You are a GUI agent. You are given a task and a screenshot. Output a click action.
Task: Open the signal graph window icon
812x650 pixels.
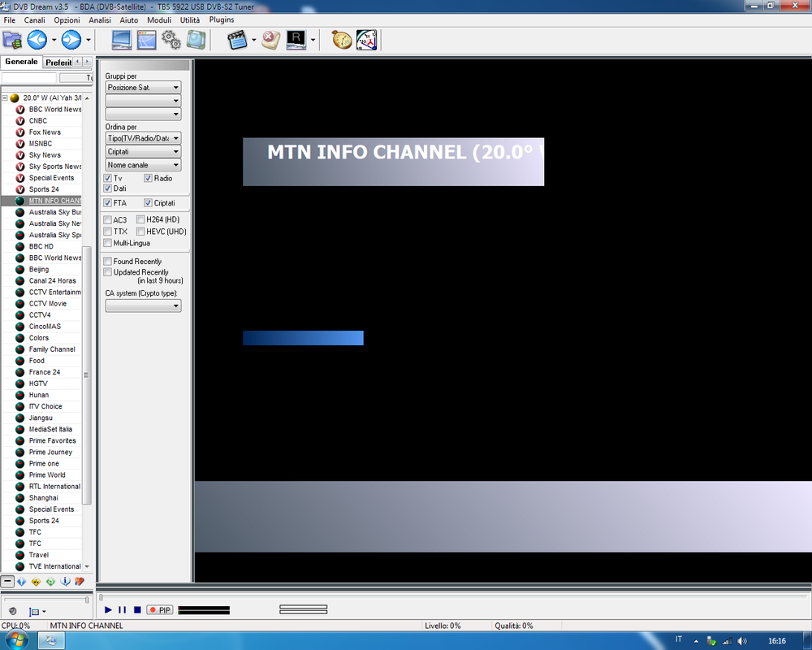pos(146,40)
